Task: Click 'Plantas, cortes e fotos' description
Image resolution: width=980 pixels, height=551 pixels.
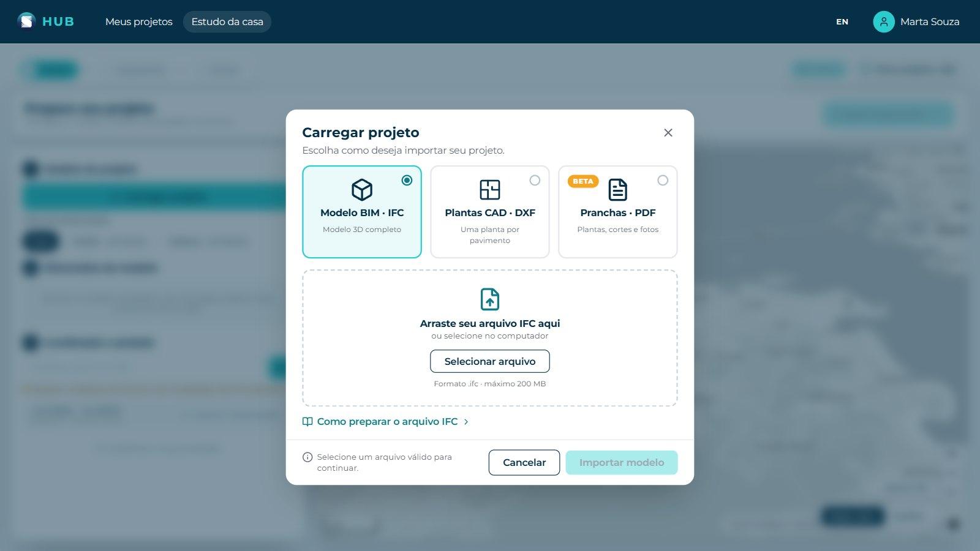Action: pyautogui.click(x=618, y=230)
